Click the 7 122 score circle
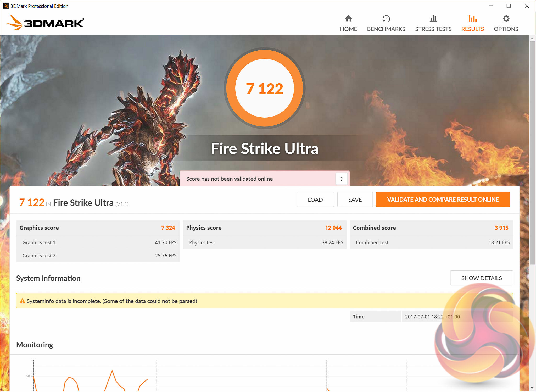This screenshot has width=536, height=392. coord(264,89)
